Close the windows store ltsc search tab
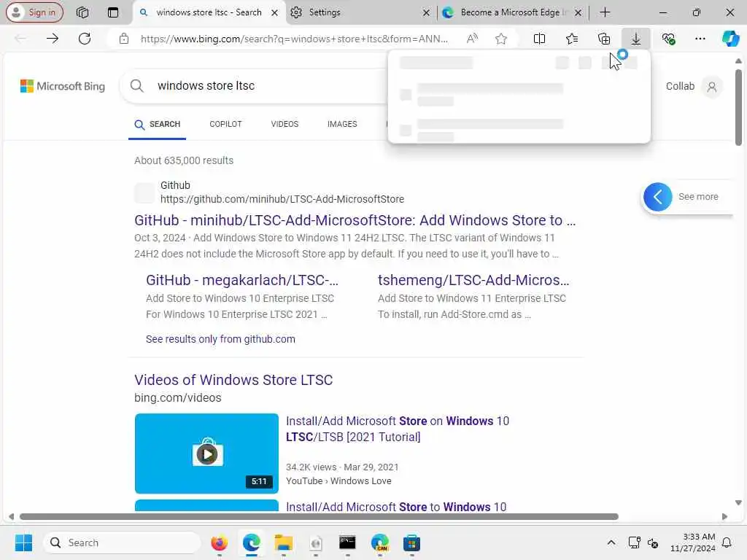This screenshot has height=560, width=747. 274,13
